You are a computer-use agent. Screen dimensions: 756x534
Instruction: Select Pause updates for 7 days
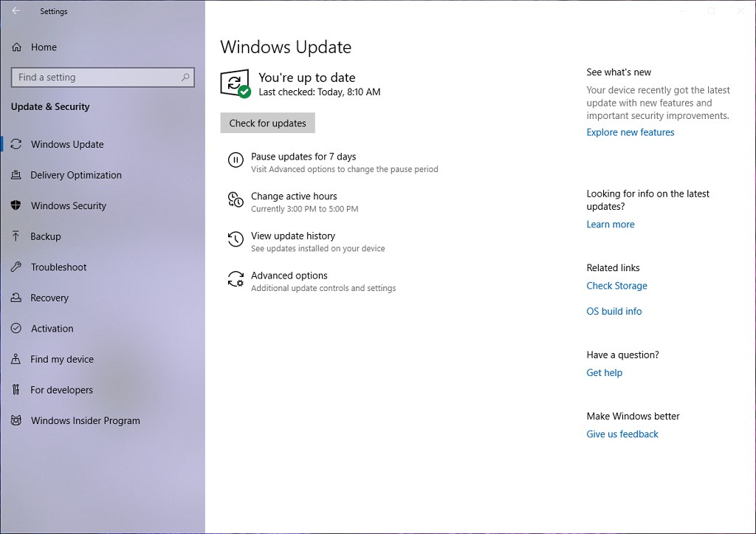point(333,162)
